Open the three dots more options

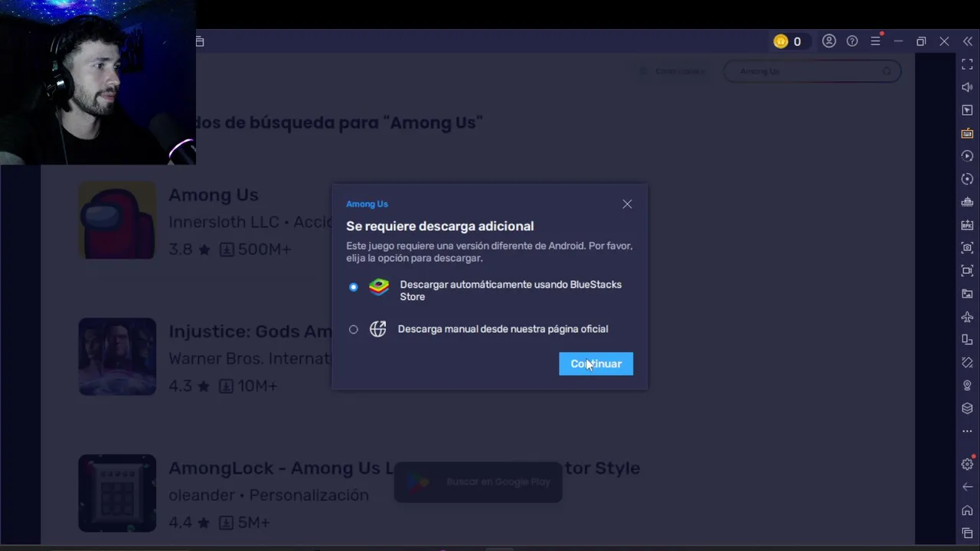(x=967, y=432)
